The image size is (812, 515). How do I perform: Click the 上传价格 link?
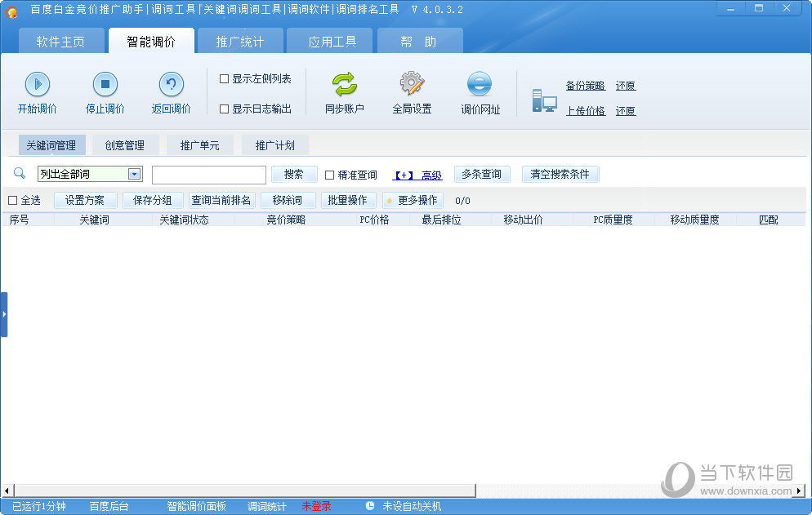(x=586, y=111)
